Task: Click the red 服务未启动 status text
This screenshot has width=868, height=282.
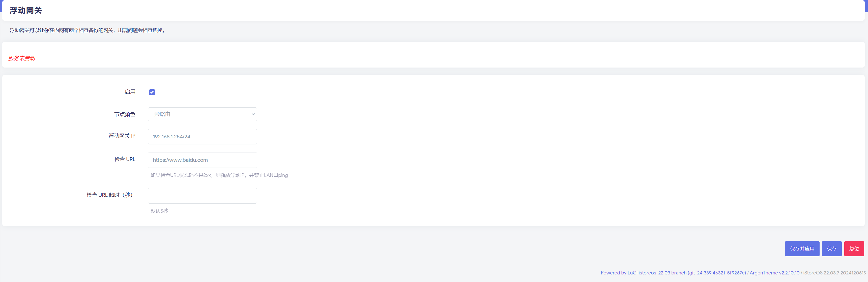Action: click(22, 58)
